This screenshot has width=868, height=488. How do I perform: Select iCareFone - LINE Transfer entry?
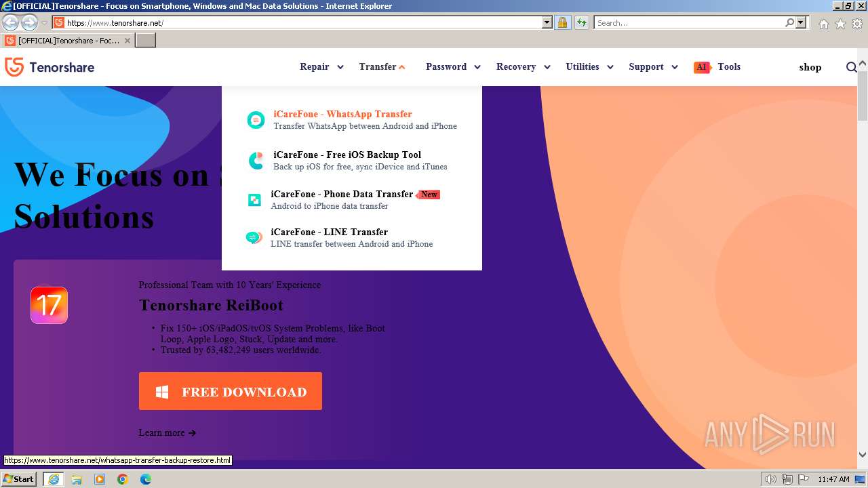coord(329,232)
